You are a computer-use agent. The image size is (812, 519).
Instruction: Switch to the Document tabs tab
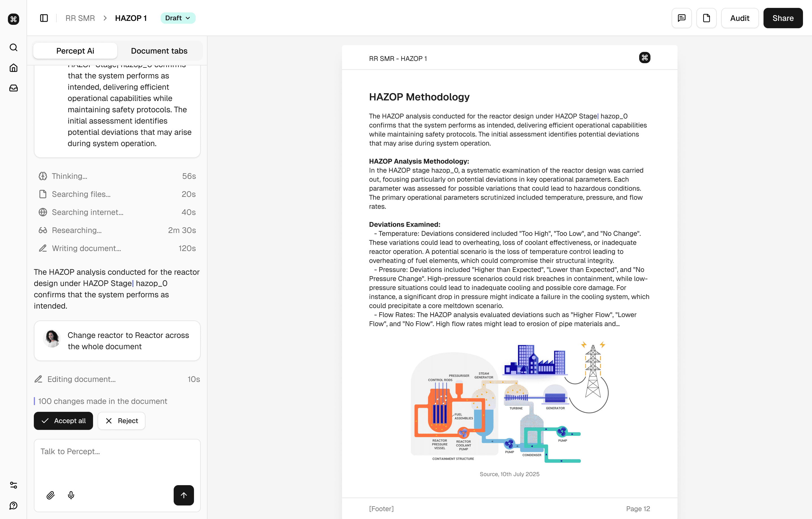(159, 51)
